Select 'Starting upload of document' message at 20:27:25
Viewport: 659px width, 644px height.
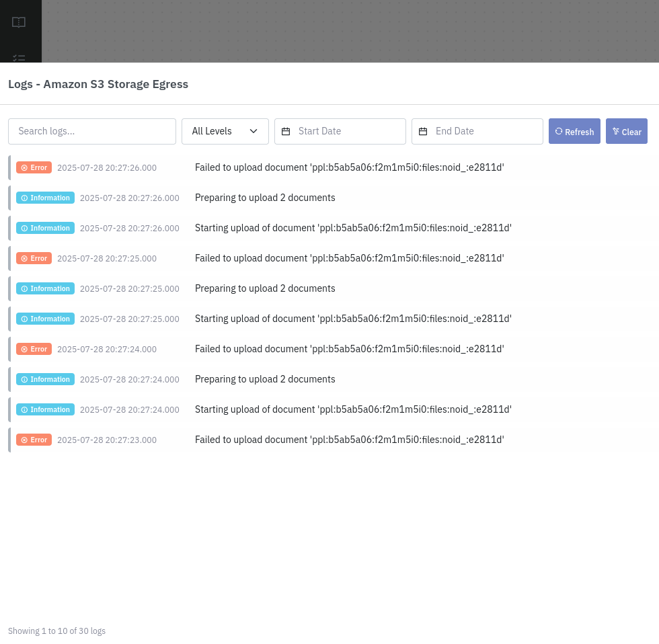(x=353, y=319)
